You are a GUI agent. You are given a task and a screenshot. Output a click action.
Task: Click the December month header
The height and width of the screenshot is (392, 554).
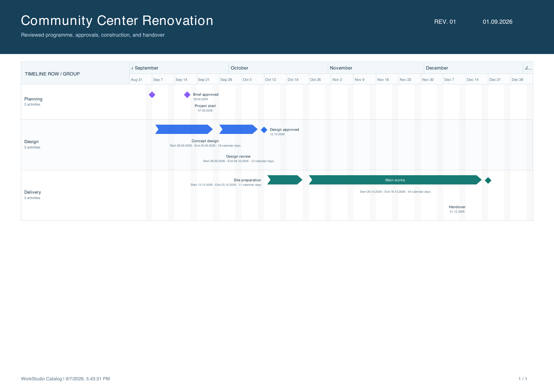point(473,68)
